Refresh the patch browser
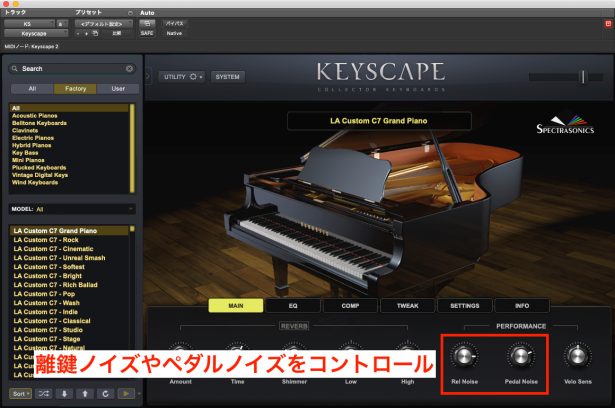615x408 pixels. (x=105, y=393)
